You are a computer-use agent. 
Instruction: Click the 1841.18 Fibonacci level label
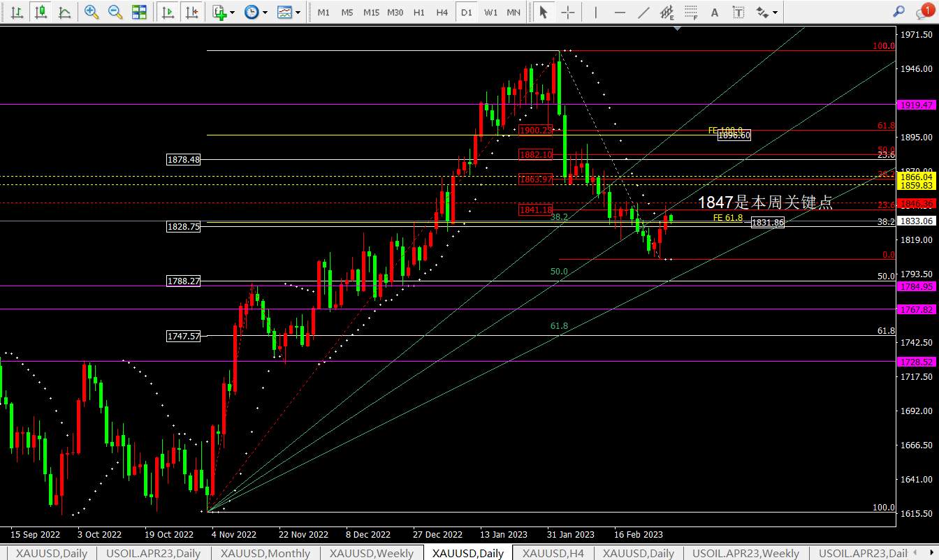point(535,210)
